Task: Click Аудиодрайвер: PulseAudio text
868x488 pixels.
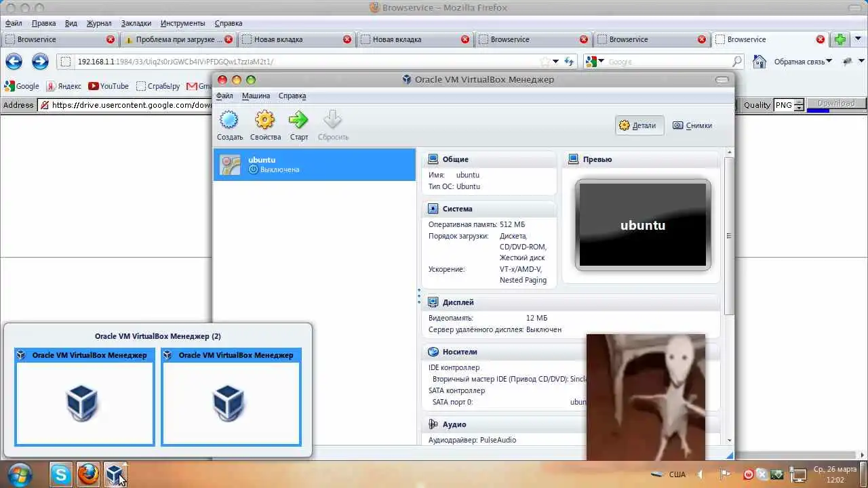Action: [472, 440]
